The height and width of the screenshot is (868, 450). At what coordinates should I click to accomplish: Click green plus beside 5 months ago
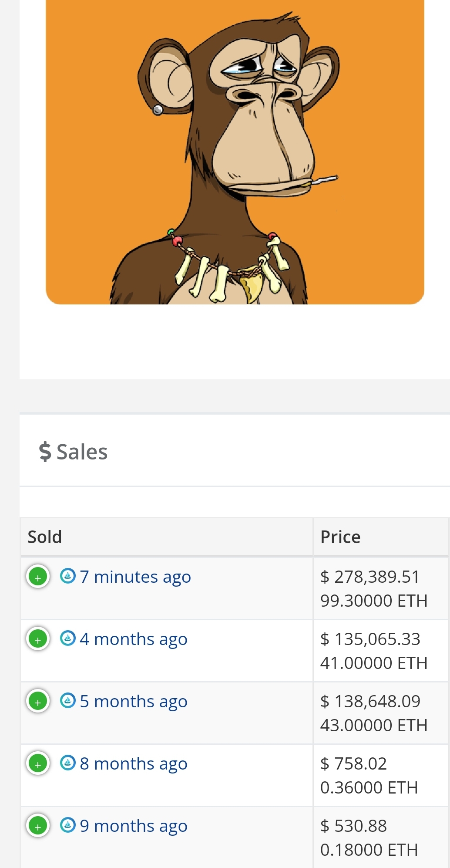[38, 702]
